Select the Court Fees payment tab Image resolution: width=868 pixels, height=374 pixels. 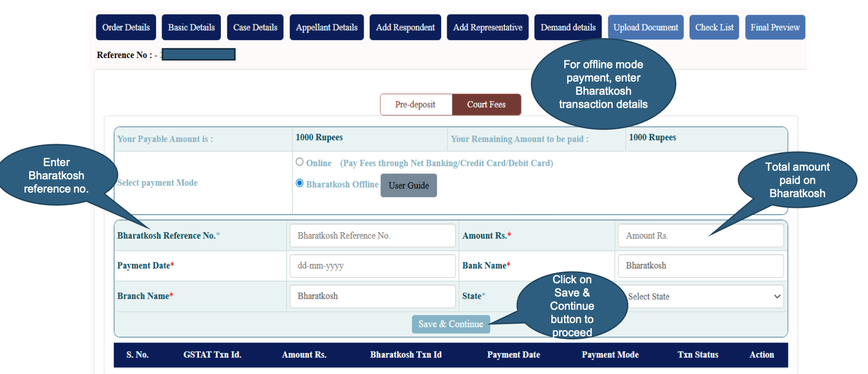[x=487, y=104]
